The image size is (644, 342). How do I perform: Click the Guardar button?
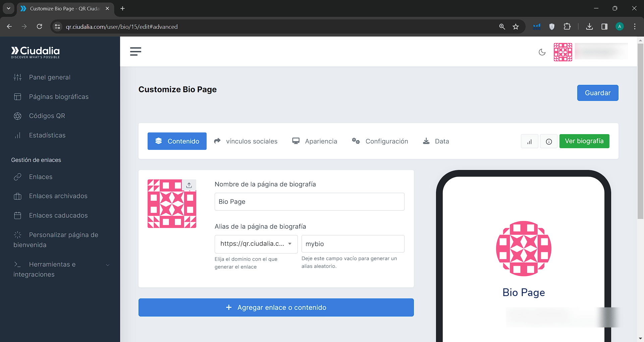point(597,93)
